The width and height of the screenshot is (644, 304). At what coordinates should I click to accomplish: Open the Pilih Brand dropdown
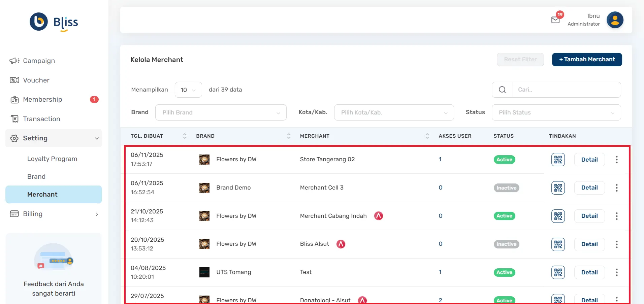pos(221,112)
